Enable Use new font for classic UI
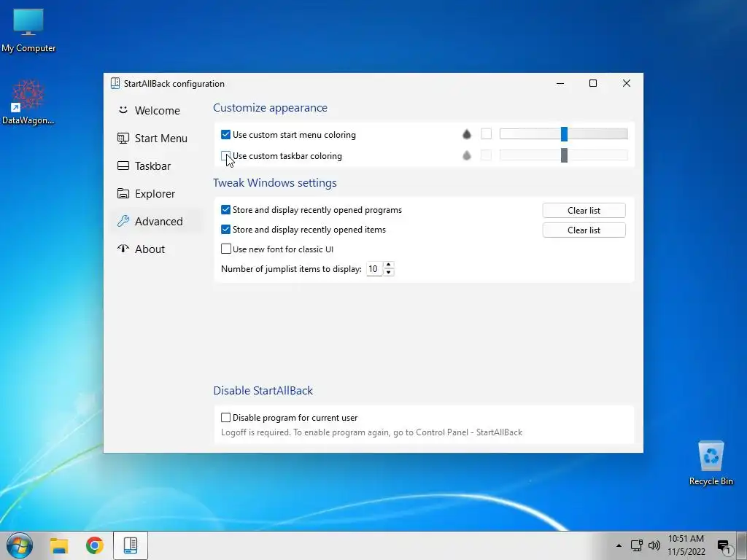This screenshot has width=747, height=560. pyautogui.click(x=226, y=249)
